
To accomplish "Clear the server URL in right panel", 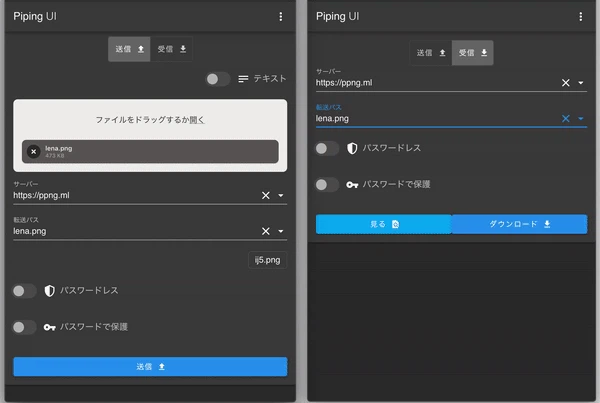I will pos(566,83).
